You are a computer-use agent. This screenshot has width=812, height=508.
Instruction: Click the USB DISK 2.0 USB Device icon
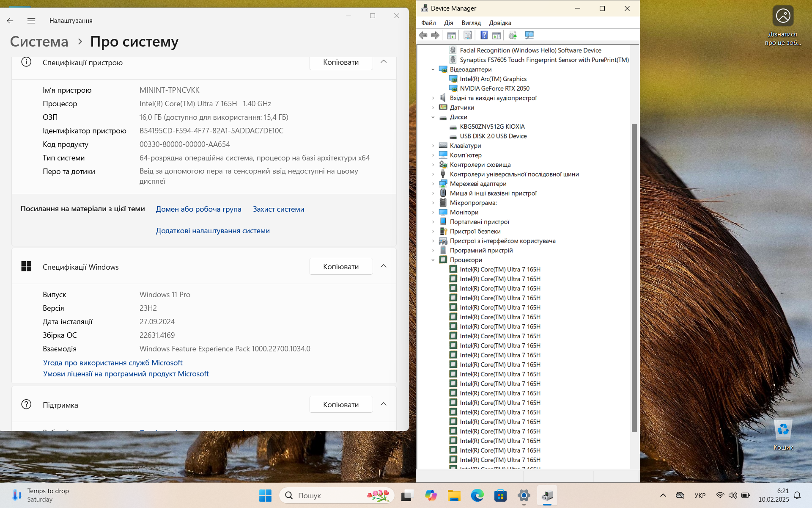pyautogui.click(x=453, y=136)
